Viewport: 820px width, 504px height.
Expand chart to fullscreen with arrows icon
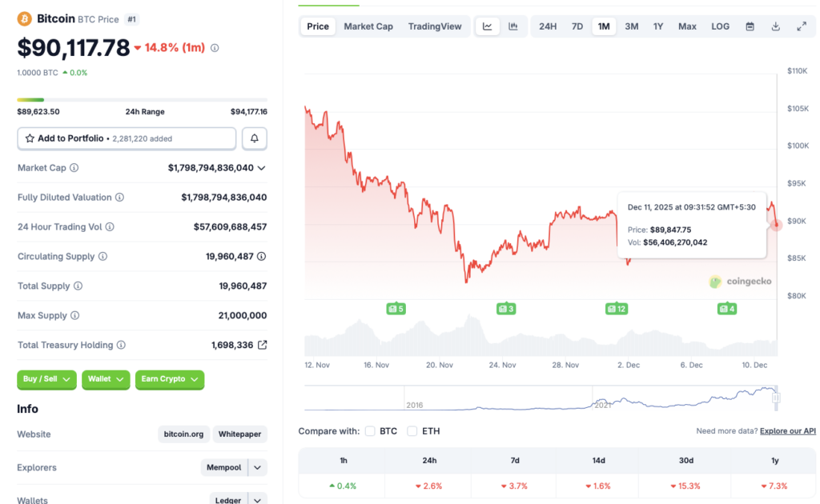[802, 26]
